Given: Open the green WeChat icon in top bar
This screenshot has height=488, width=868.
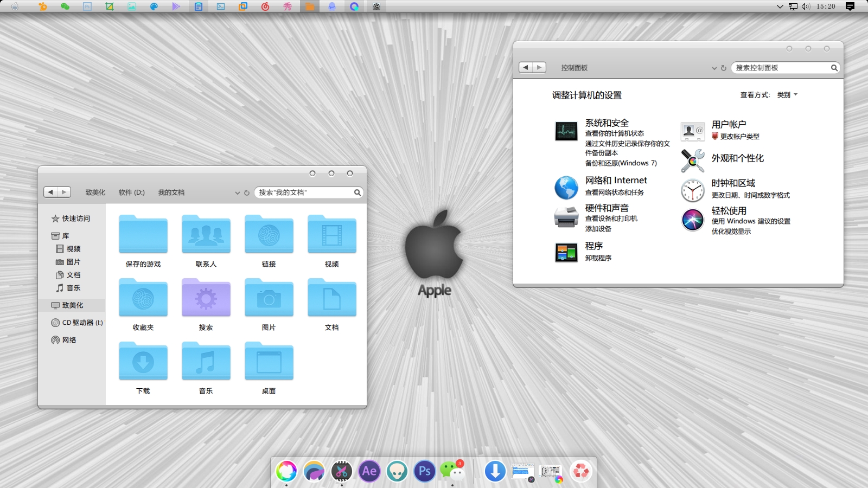Looking at the screenshot, I should 65,7.
